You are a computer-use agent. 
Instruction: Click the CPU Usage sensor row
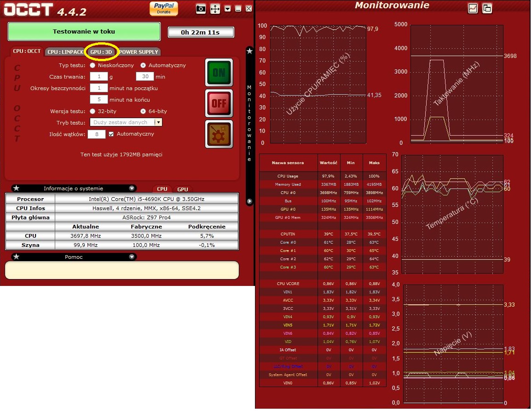click(323, 176)
